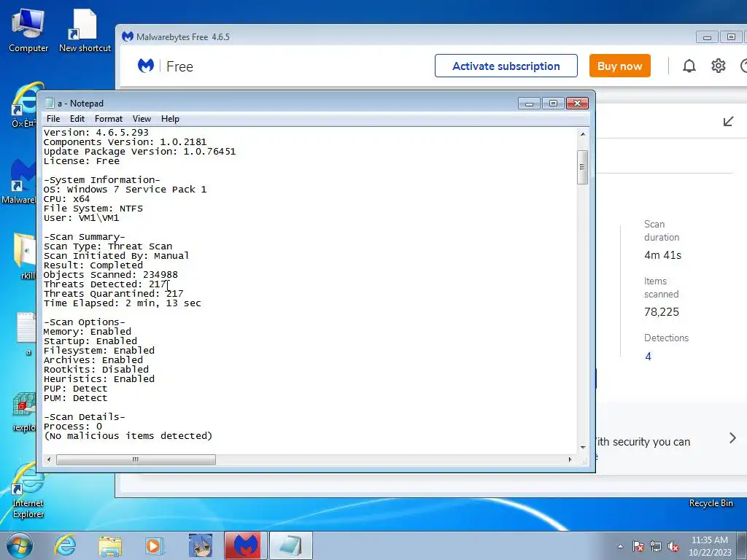The width and height of the screenshot is (747, 560).
Task: Click the Notepad title bar icon
Action: coord(49,104)
